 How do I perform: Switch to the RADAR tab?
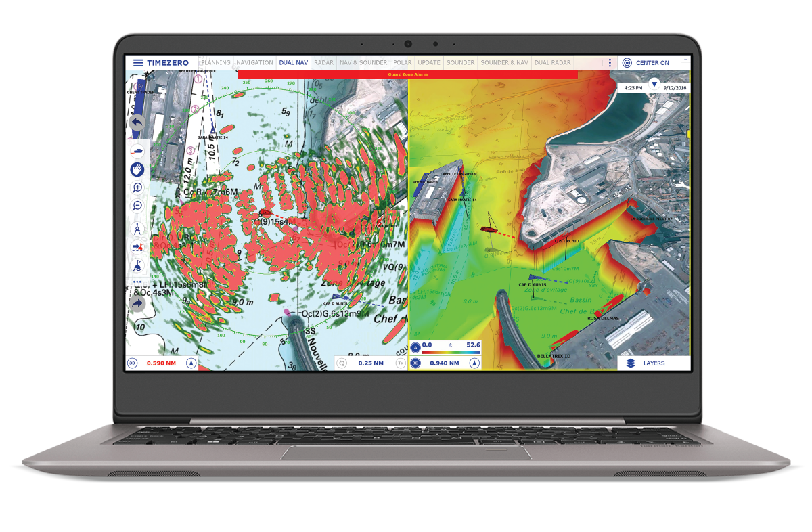pyautogui.click(x=324, y=62)
